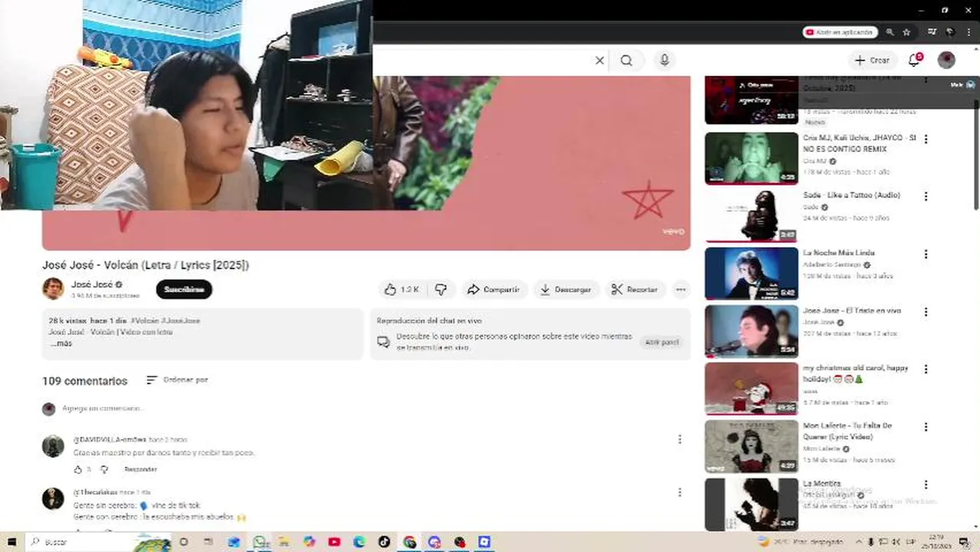Open the YouTube red icon in taskbar
The height and width of the screenshot is (552, 980).
click(x=334, y=542)
